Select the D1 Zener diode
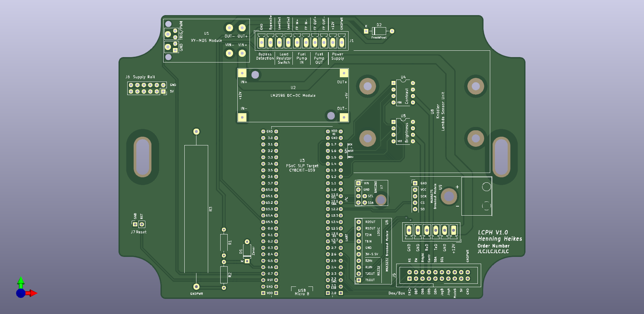The image size is (644, 314). (247, 252)
